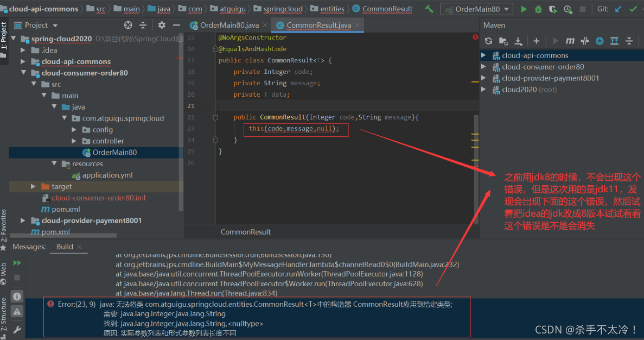
Task: Collapse all in Project panel
Action: tap(143, 25)
